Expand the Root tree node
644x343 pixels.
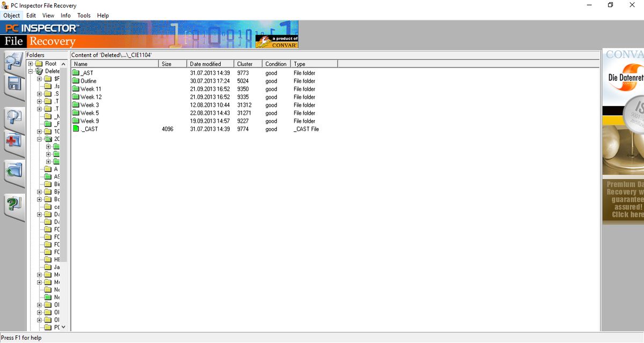point(31,63)
